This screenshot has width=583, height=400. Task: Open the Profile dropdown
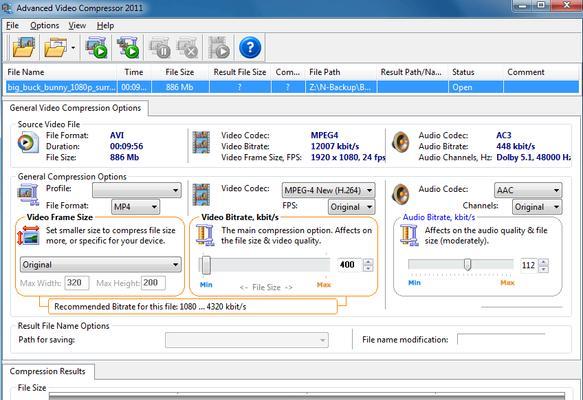click(x=137, y=190)
